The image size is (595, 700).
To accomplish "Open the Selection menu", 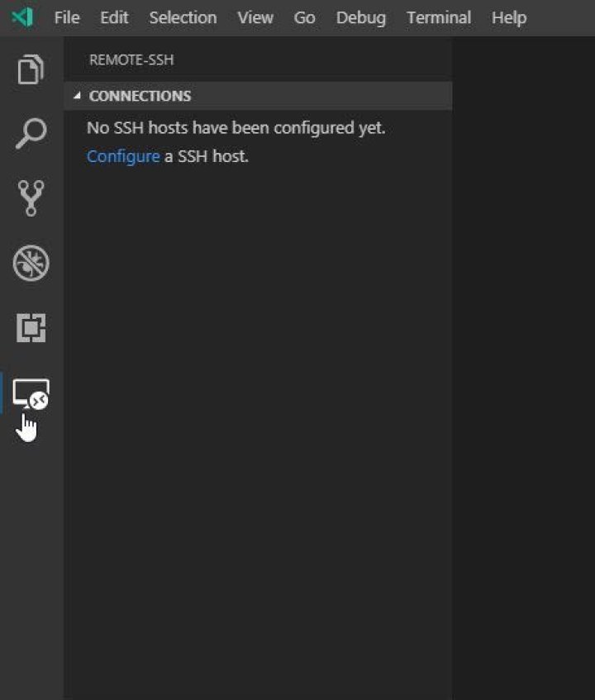I will coord(183,17).
